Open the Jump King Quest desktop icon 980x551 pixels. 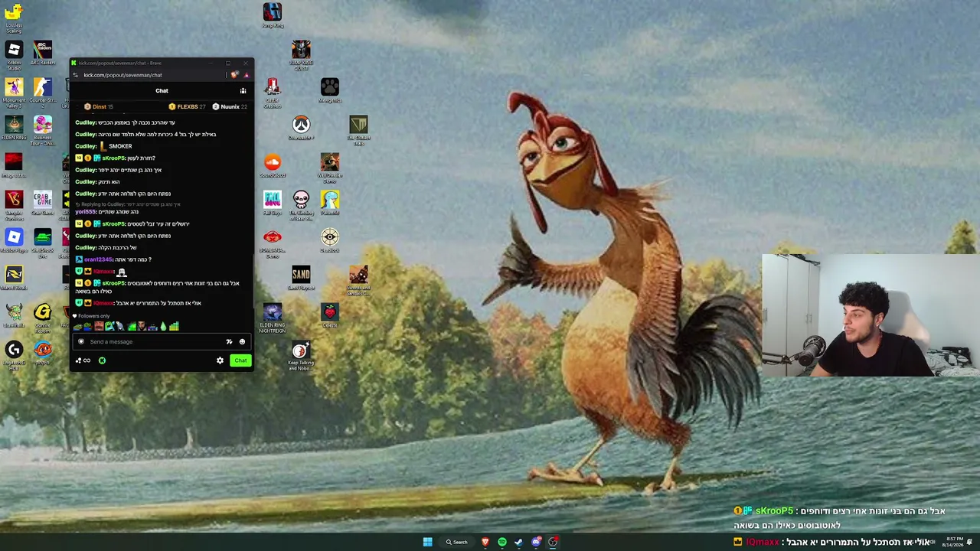[x=301, y=55]
